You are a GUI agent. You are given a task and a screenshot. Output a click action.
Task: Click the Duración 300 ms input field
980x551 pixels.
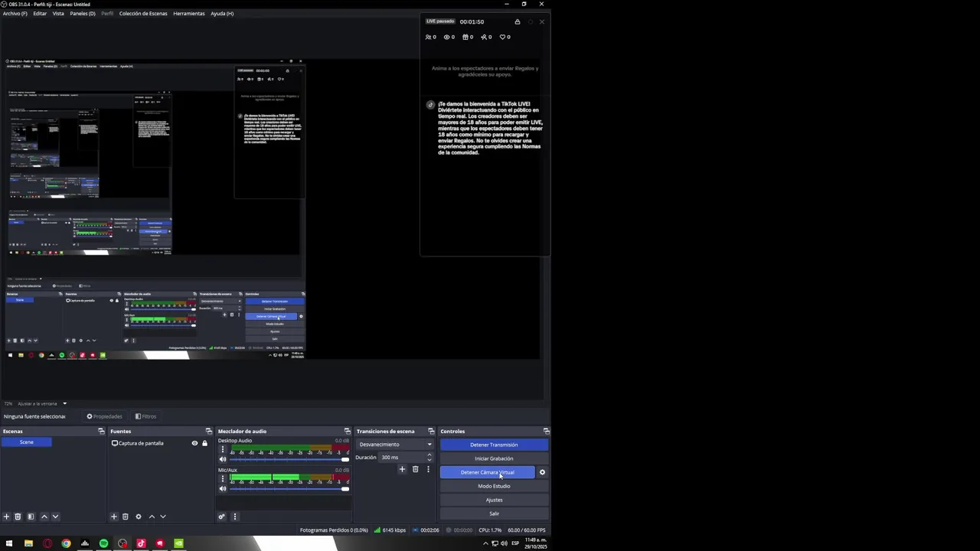(402, 458)
